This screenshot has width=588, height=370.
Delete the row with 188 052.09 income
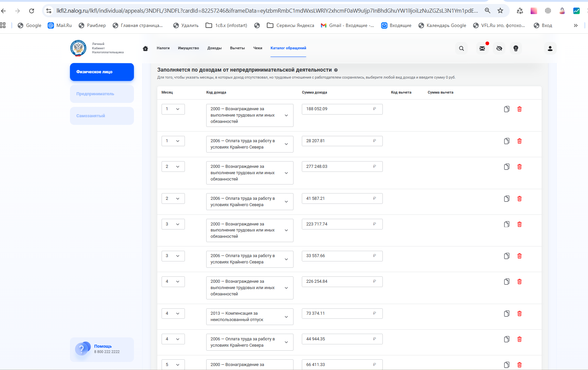519,109
